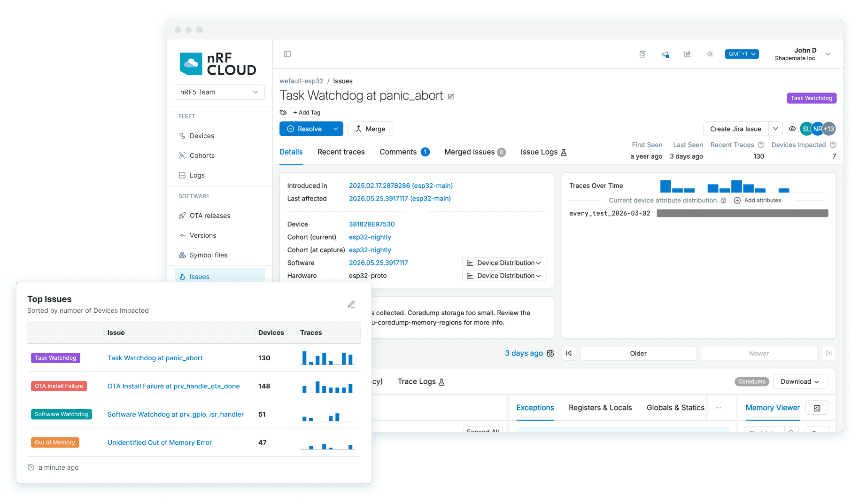Select the Registers & Locals tab
Screen dimensions: 859x504
600,408
